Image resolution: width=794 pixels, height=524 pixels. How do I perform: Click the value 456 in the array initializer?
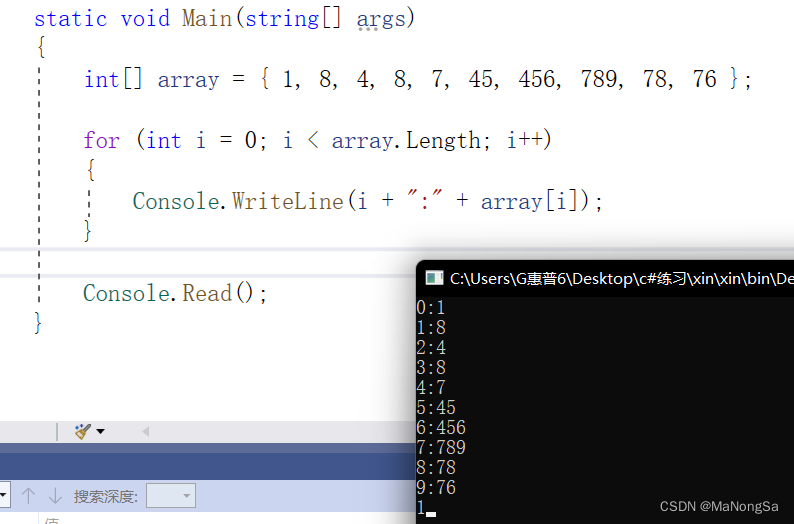(x=537, y=79)
